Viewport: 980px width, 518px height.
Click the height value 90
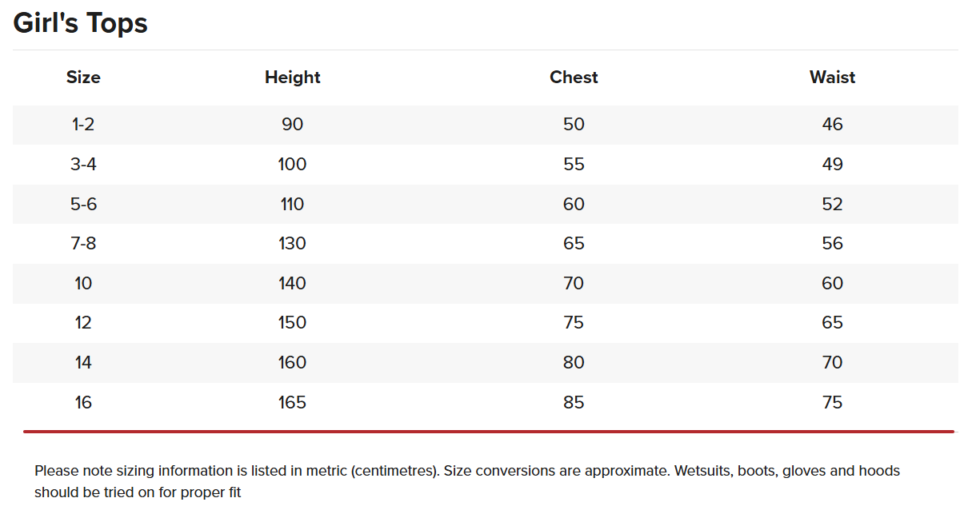(x=293, y=125)
